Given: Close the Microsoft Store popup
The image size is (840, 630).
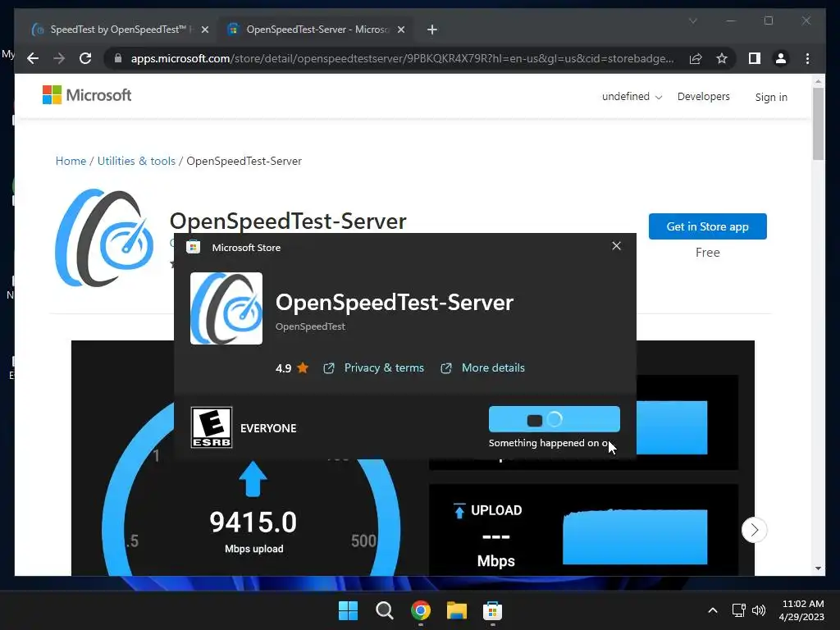Looking at the screenshot, I should pos(617,245).
